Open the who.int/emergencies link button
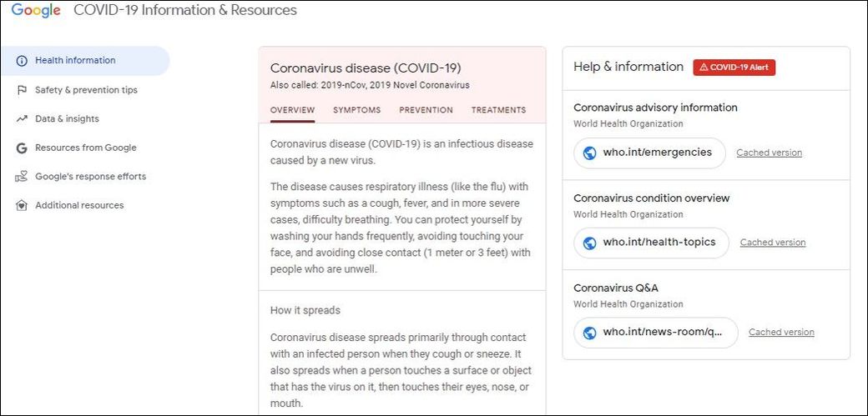The image size is (868, 416). coord(649,153)
